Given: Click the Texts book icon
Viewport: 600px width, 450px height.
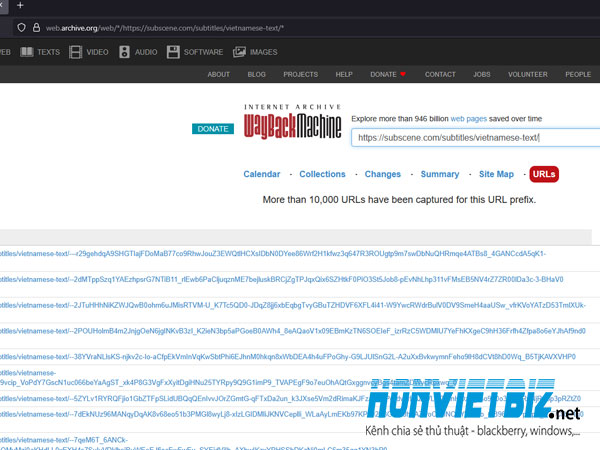Looking at the screenshot, I should coord(27,52).
